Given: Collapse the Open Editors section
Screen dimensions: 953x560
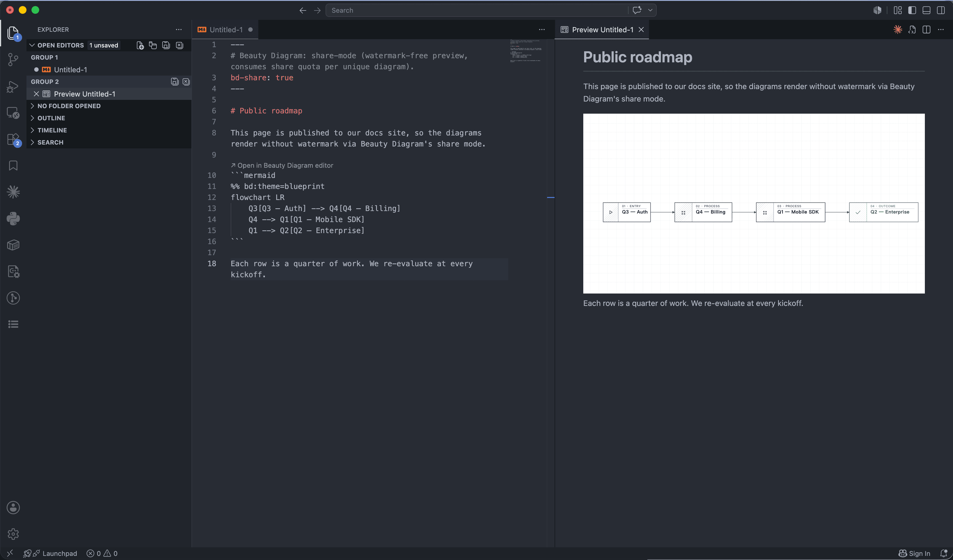Looking at the screenshot, I should coord(32,45).
